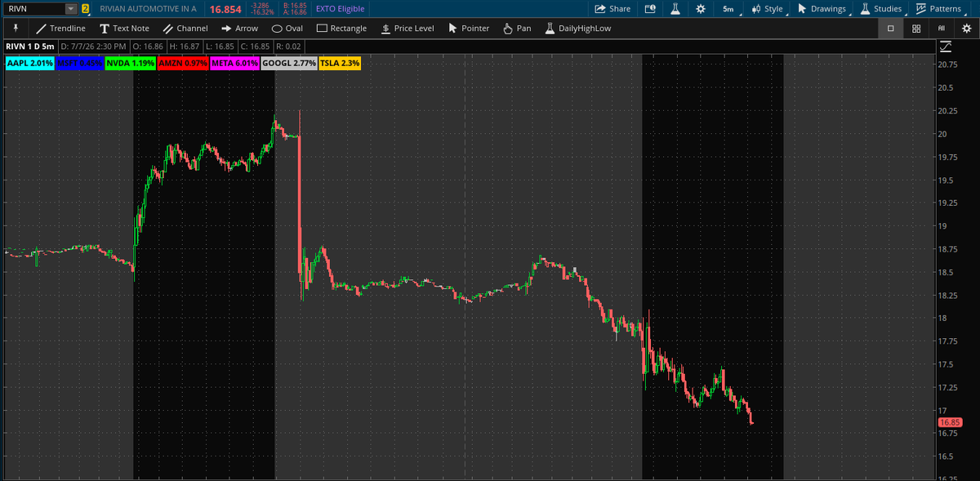Open the Share menu
This screenshot has width=980, height=481.
click(612, 8)
